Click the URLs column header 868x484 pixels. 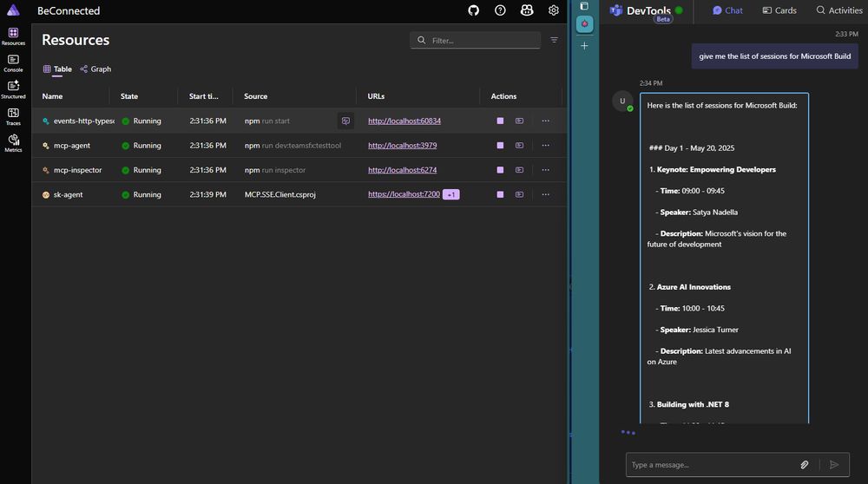[376, 96]
